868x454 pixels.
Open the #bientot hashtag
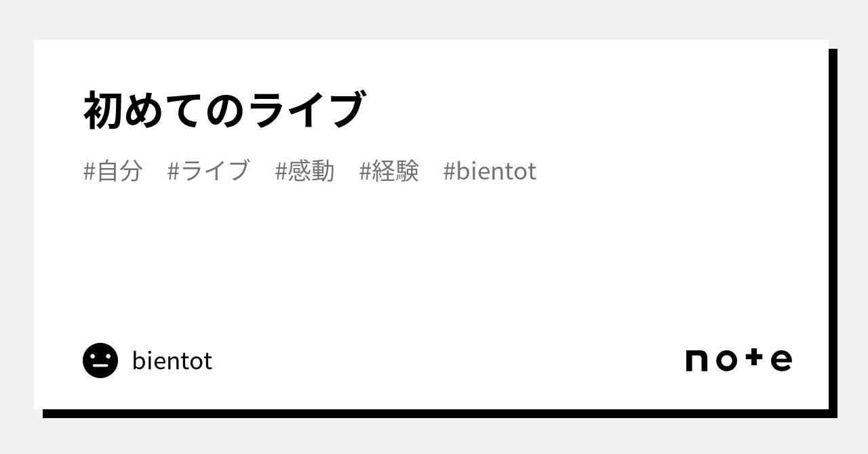click(489, 171)
